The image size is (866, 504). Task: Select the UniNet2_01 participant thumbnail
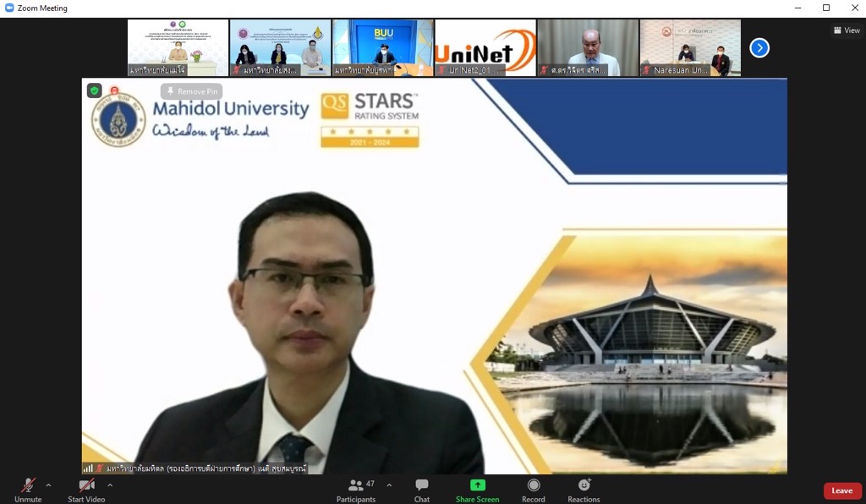485,47
